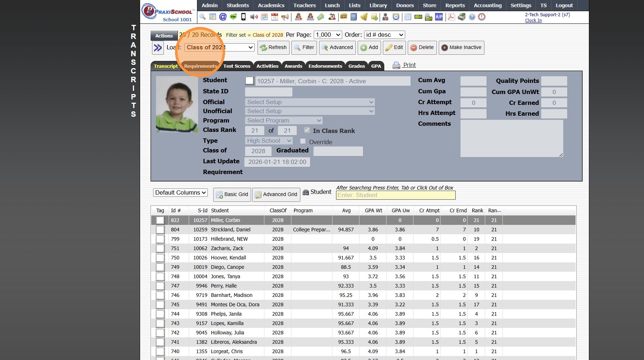Expand the Order dropdown showing id # desc
The image size is (644, 360).
[x=384, y=35]
